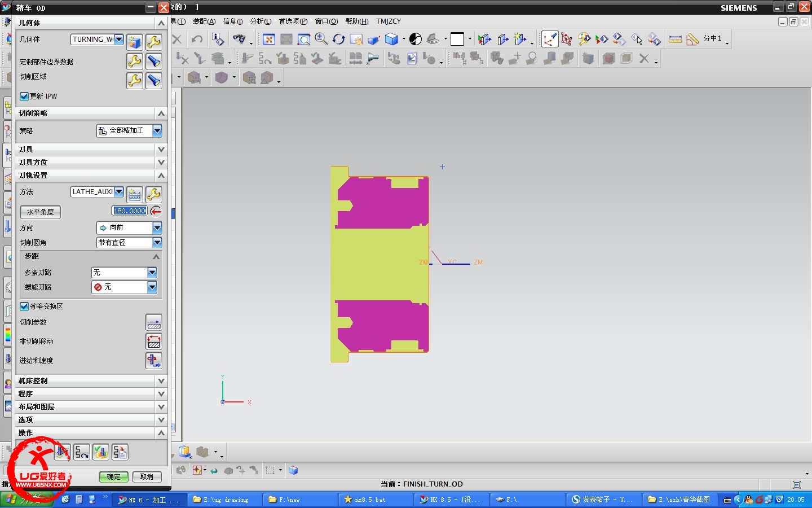Click the Measure distance ruler icon
This screenshot has width=812, height=508.
676,40
